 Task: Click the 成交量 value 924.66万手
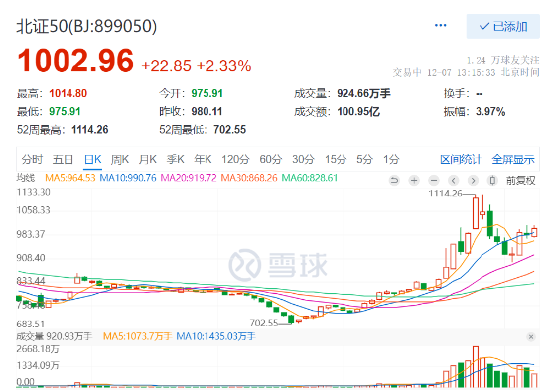coord(364,93)
